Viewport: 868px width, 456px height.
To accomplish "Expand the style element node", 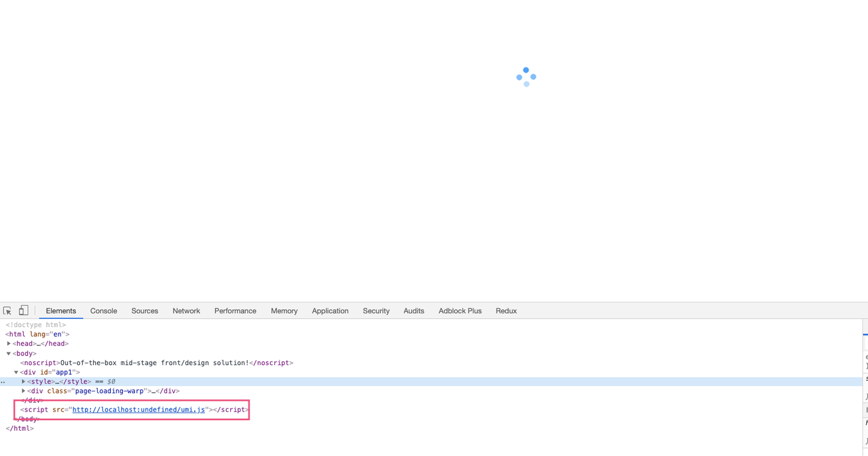I will [x=24, y=381].
